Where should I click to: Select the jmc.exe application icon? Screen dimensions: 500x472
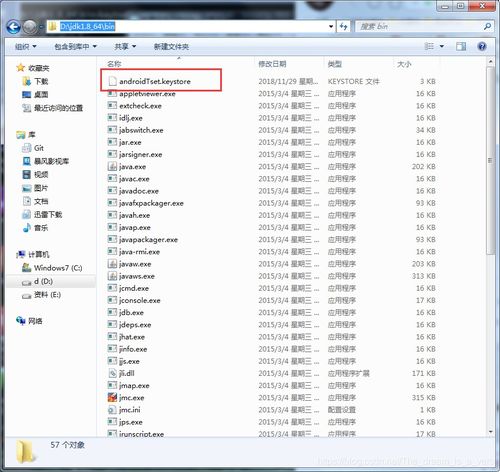click(x=112, y=397)
